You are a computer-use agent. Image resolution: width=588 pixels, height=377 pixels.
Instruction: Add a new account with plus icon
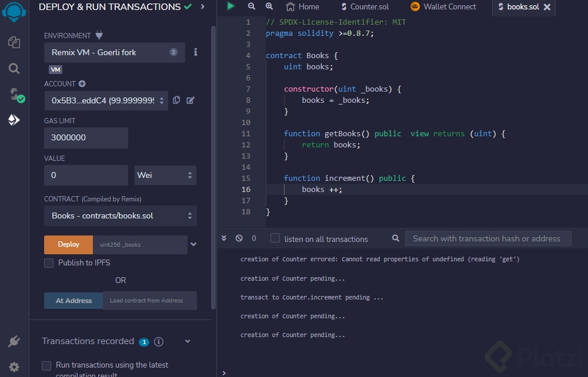click(x=82, y=84)
